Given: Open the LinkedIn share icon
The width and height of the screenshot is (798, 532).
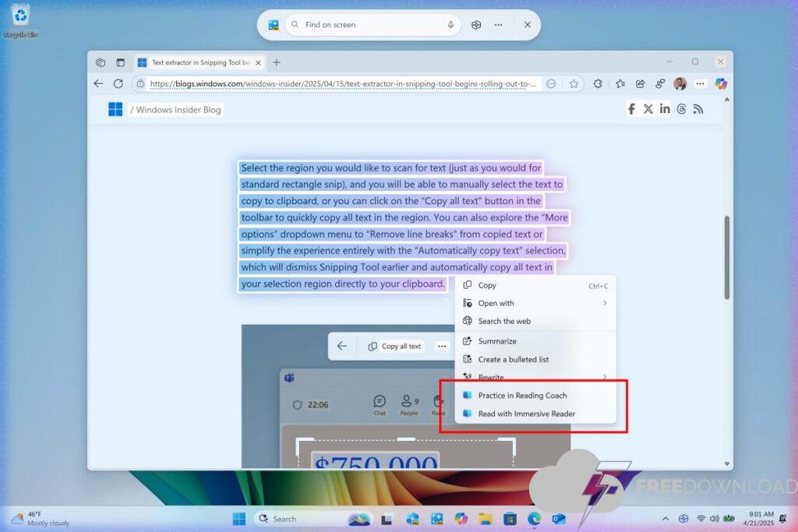Looking at the screenshot, I should click(x=665, y=109).
